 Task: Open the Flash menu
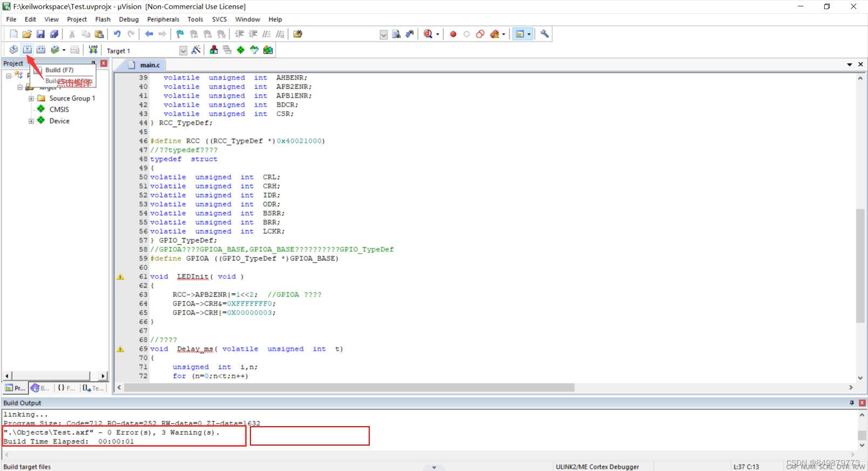point(103,19)
